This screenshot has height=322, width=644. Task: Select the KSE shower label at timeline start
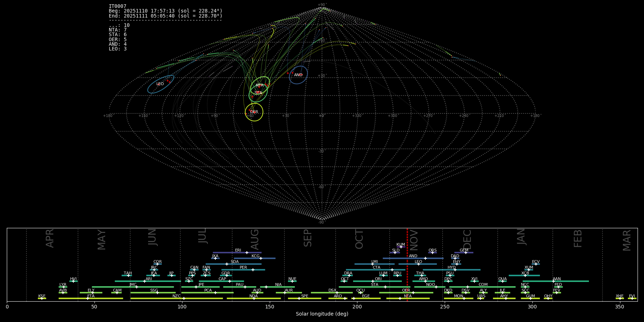tap(42, 296)
